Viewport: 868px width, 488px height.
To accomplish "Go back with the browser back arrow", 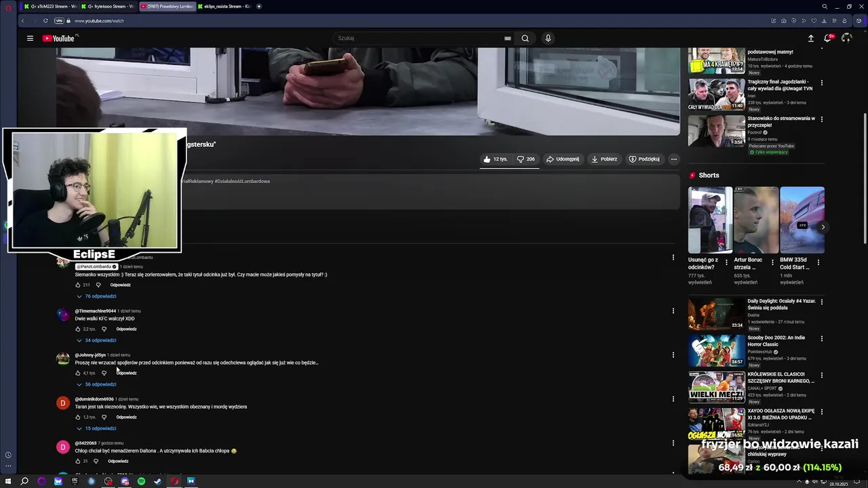I will [22, 20].
